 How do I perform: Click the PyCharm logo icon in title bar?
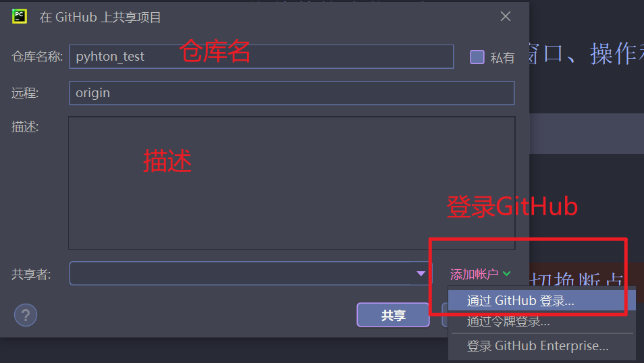(x=20, y=16)
